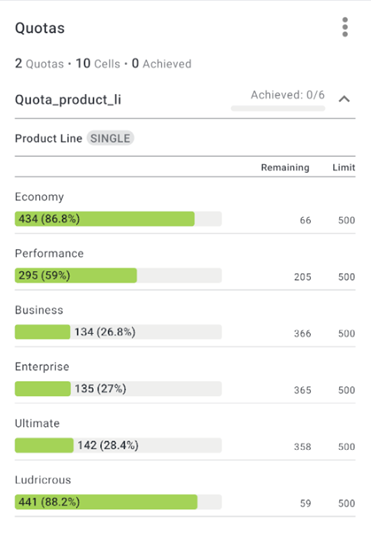Collapse the Quota_product_li section chevron
The width and height of the screenshot is (371, 535).
click(x=344, y=99)
